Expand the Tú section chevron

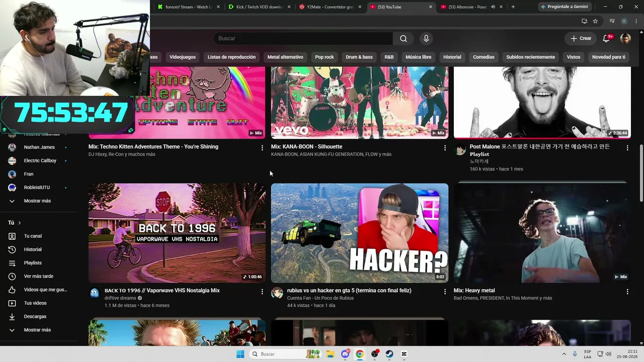(x=20, y=223)
